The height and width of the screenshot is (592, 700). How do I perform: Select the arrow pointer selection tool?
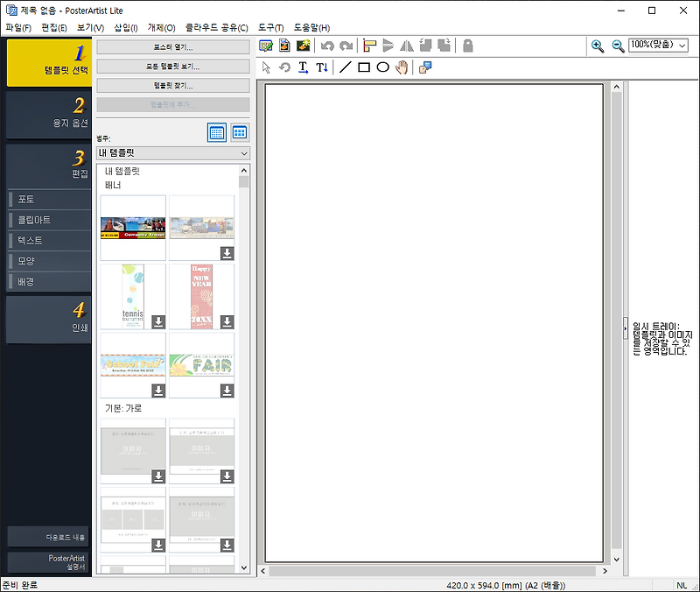[x=266, y=67]
